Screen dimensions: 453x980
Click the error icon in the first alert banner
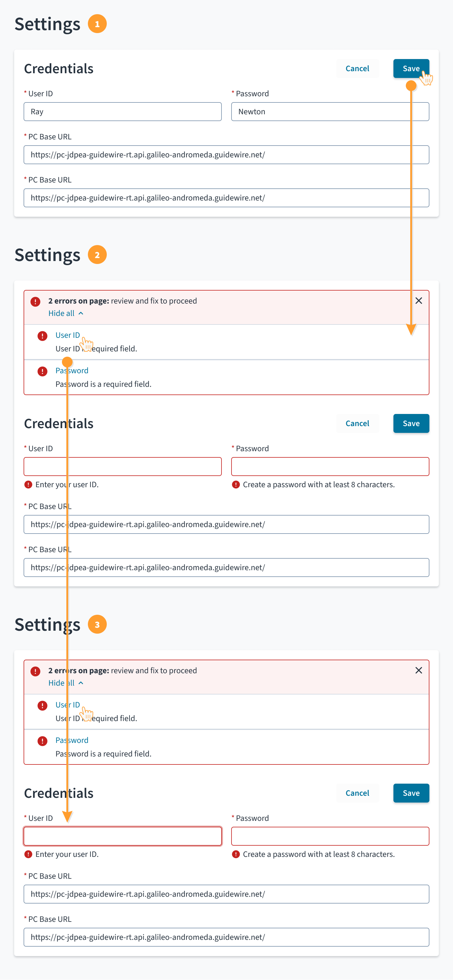35,301
